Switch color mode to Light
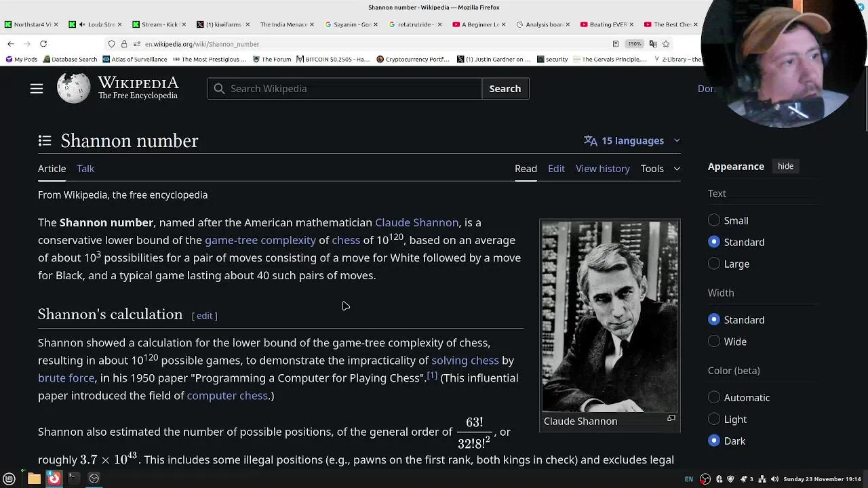The width and height of the screenshot is (868, 488). [x=714, y=420]
